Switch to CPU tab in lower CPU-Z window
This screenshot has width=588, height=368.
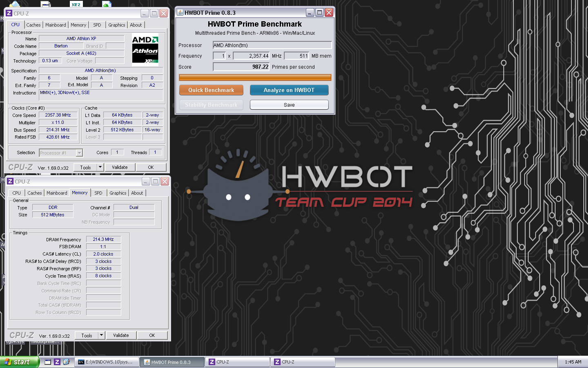point(17,193)
